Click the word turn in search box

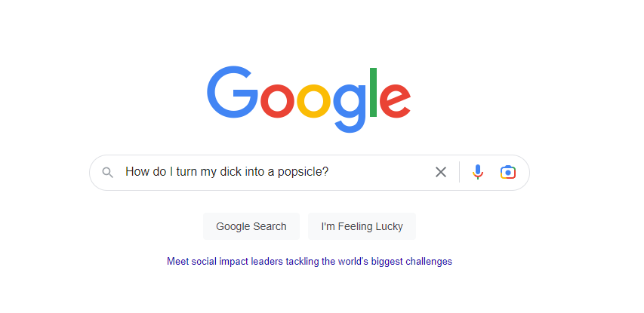(x=187, y=172)
